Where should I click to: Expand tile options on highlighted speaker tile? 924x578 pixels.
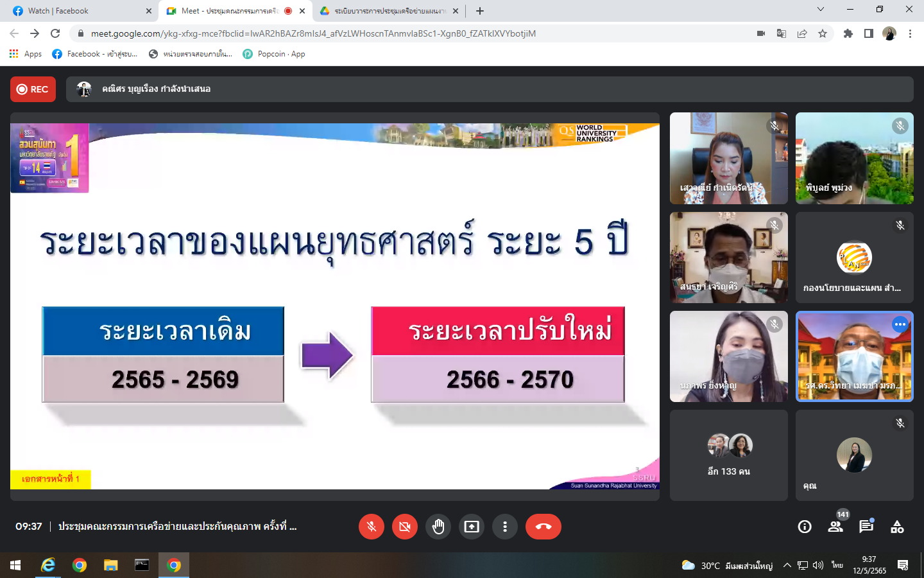900,324
